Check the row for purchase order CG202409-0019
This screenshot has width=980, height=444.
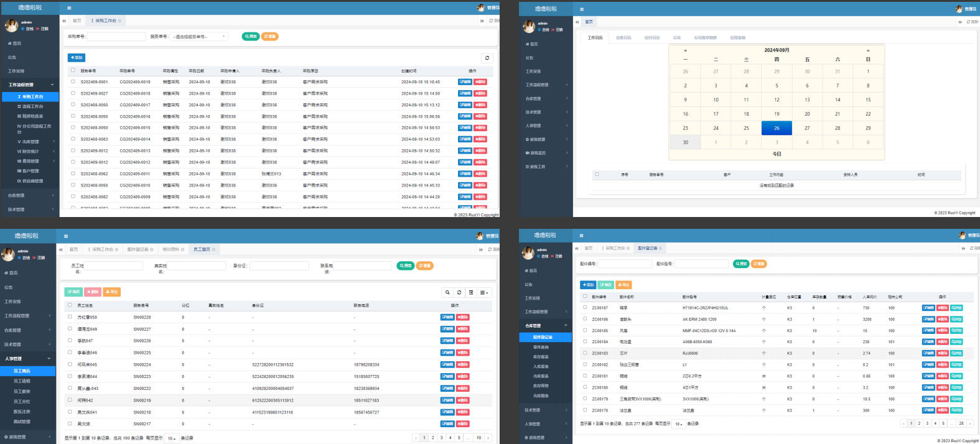pyautogui.click(x=73, y=81)
